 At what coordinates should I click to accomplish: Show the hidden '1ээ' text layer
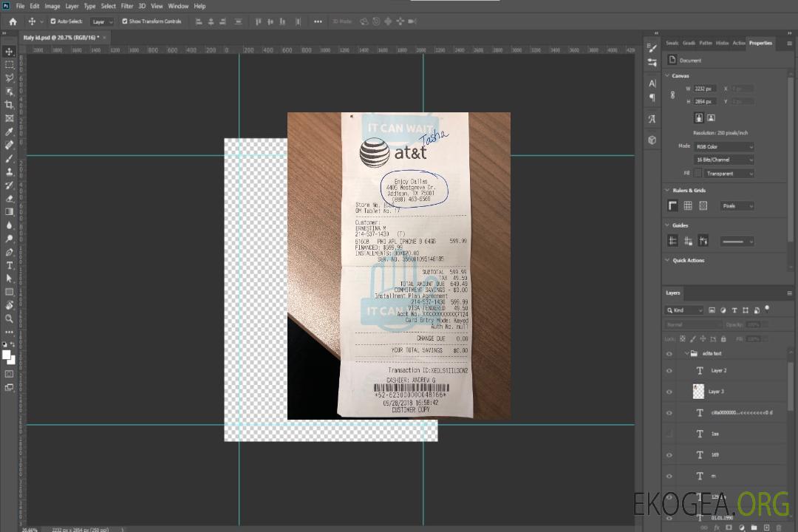coord(669,434)
